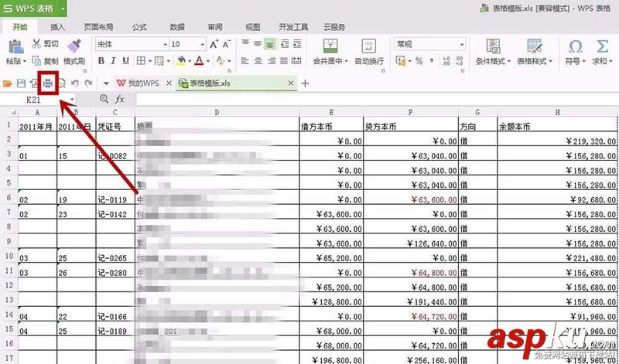This screenshot has width=619, height=364.
Task: Click distributed alignment icon
Action: (296, 61)
